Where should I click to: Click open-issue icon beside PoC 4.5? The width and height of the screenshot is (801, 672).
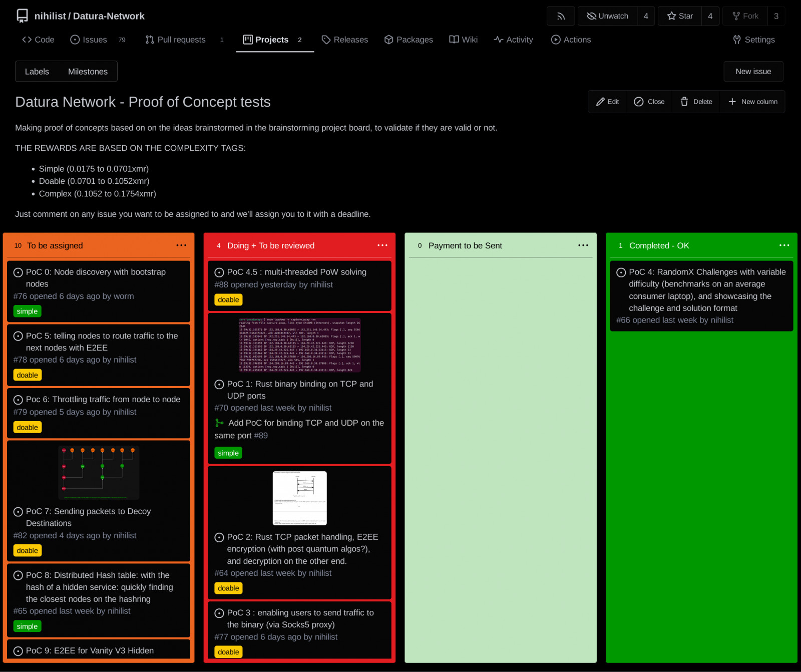point(219,272)
